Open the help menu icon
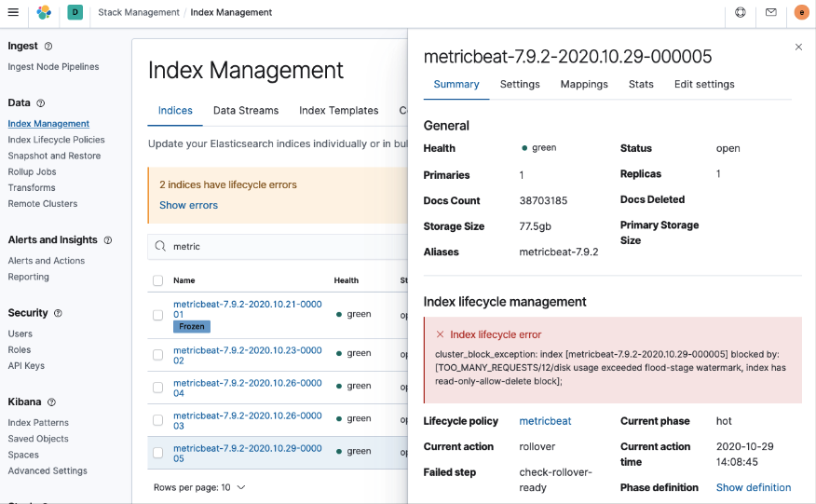This screenshot has height=504, width=816. tap(740, 12)
